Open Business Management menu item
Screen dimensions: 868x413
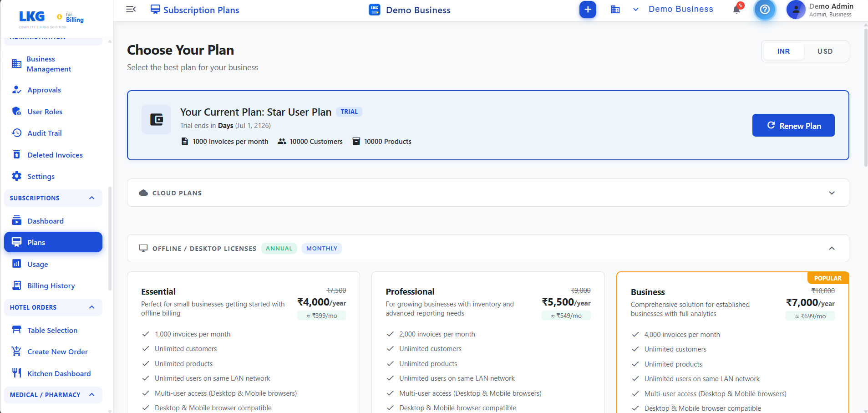(53, 64)
